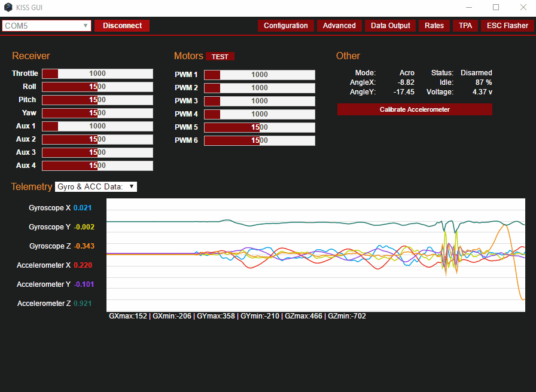This screenshot has height=392, width=536.
Task: Click the Throttle receiver bar
Action: coord(98,73)
